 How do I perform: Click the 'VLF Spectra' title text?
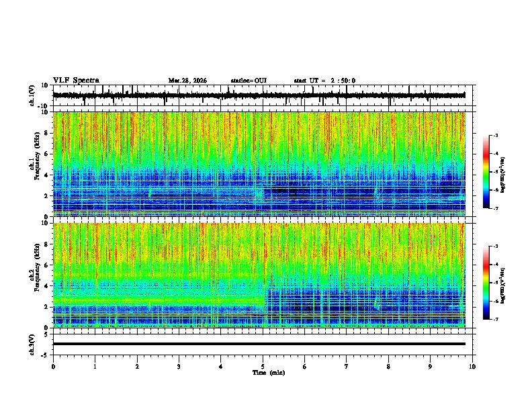[x=76, y=80]
